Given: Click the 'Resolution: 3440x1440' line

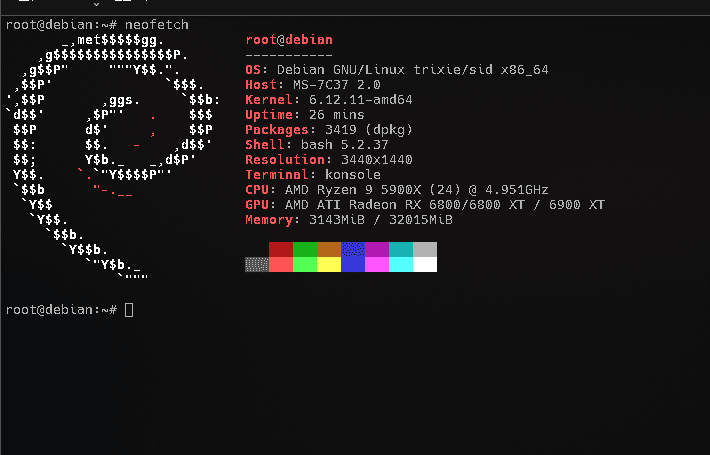Looking at the screenshot, I should (329, 159).
